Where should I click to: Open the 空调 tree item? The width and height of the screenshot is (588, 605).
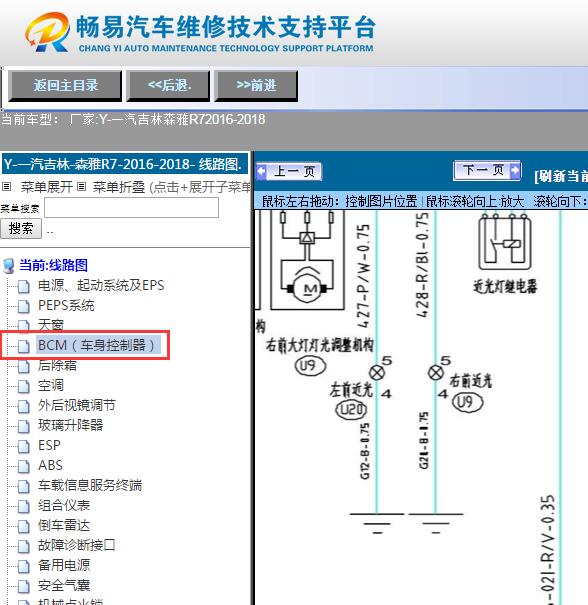[51, 385]
